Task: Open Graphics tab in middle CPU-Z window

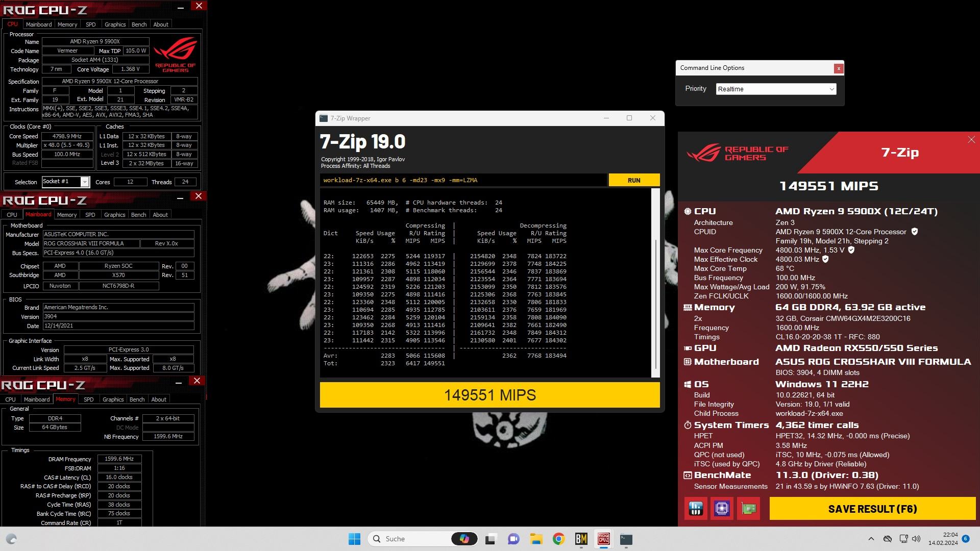Action: 114,215
